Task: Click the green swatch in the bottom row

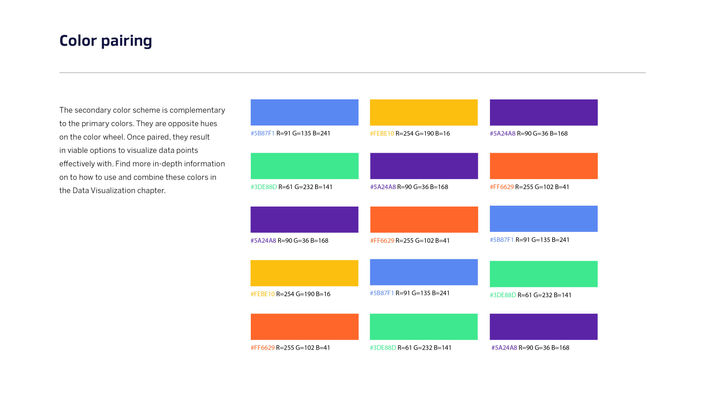Action: coord(424,327)
